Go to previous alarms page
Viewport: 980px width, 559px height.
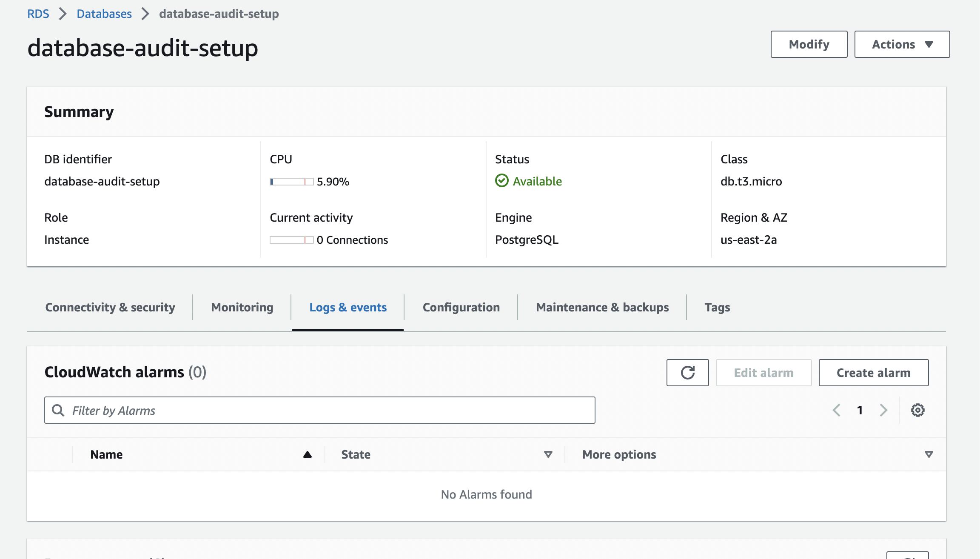pos(836,410)
